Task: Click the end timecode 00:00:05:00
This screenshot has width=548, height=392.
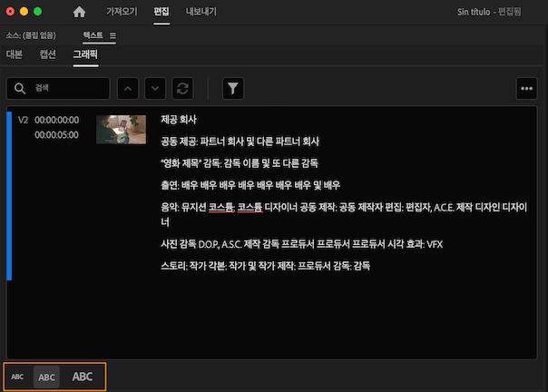Action: (56, 134)
